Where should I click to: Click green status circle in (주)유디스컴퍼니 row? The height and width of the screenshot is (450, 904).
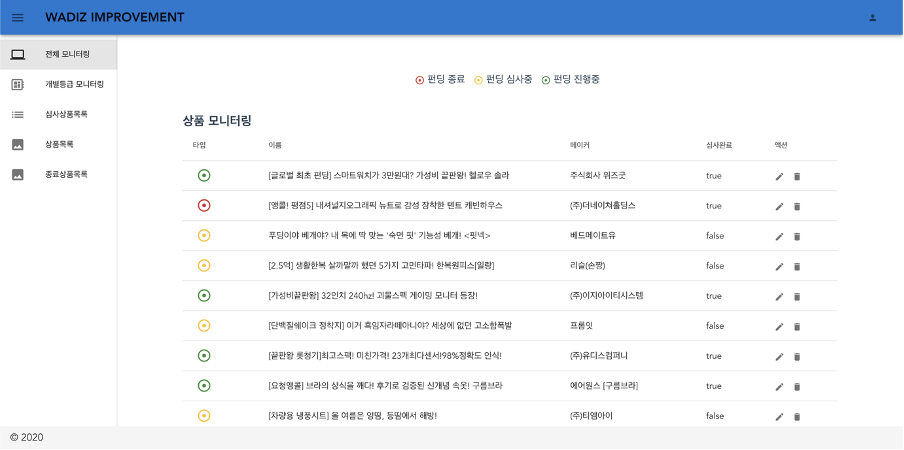click(x=204, y=356)
